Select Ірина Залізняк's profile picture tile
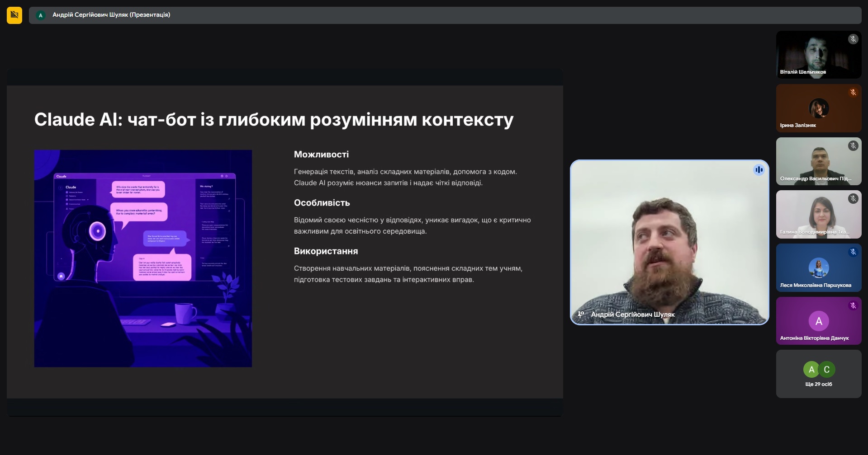The width and height of the screenshot is (868, 455). click(x=818, y=108)
